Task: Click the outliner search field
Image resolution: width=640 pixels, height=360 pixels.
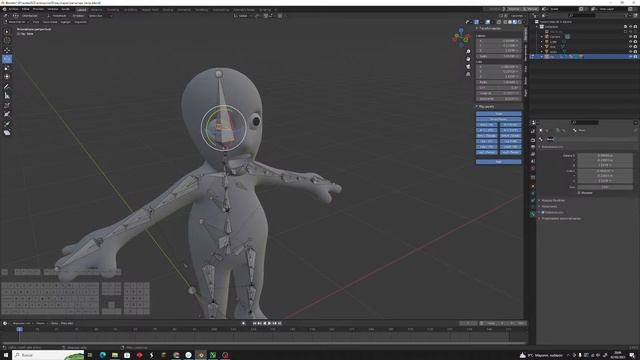Action: 582,16
